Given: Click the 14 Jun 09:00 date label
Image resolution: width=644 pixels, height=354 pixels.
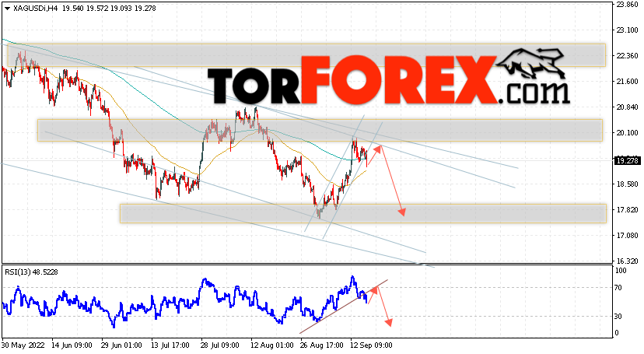Looking at the screenshot, I should click(72, 345).
